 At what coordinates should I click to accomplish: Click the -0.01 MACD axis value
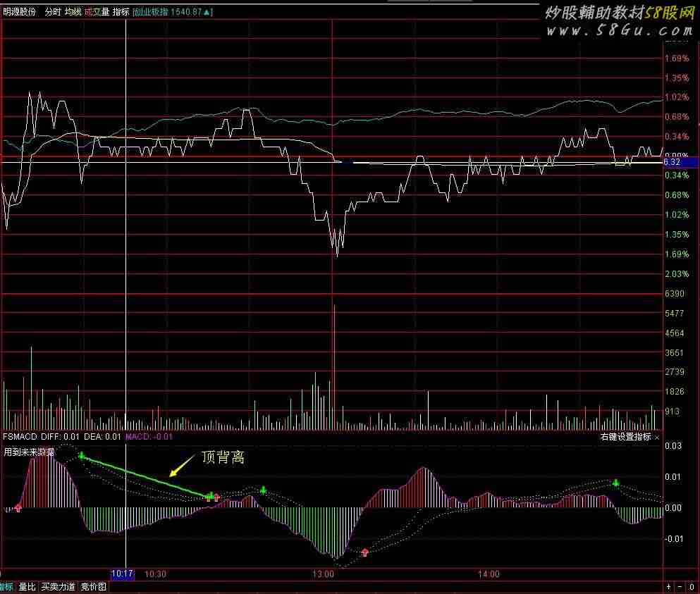(x=674, y=539)
